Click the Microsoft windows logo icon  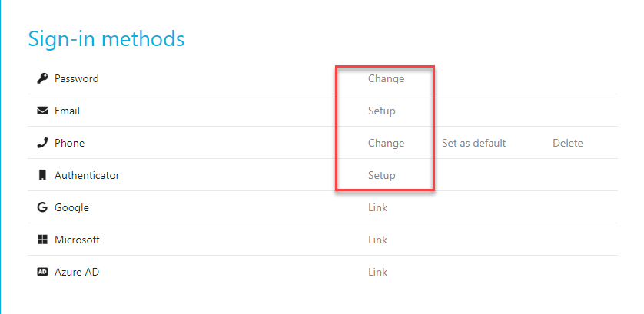click(42, 240)
